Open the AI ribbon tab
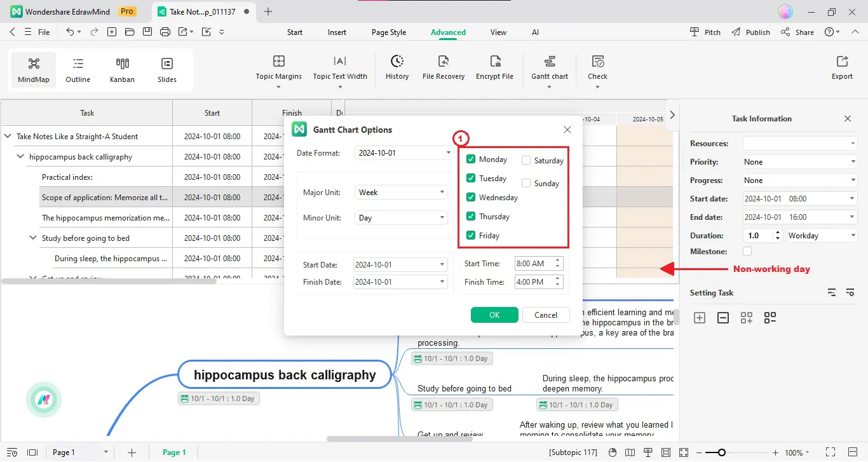Viewport: 868px width, 462px height. tap(535, 32)
